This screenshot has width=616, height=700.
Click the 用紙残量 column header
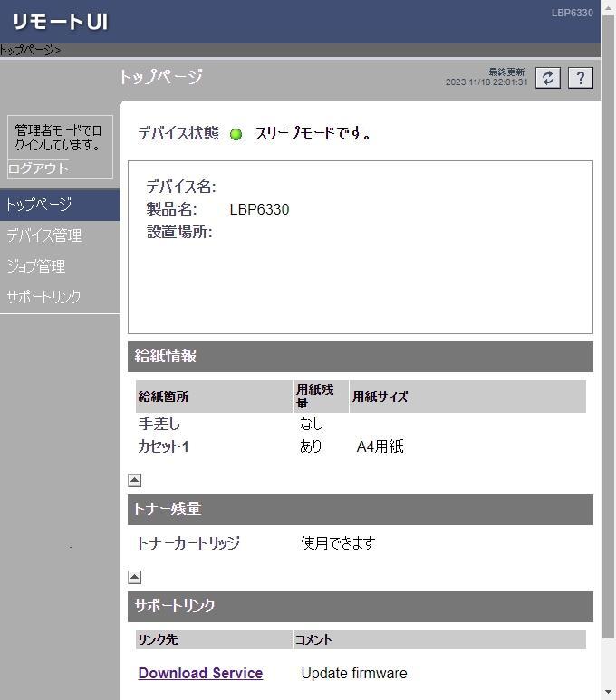tap(321, 397)
